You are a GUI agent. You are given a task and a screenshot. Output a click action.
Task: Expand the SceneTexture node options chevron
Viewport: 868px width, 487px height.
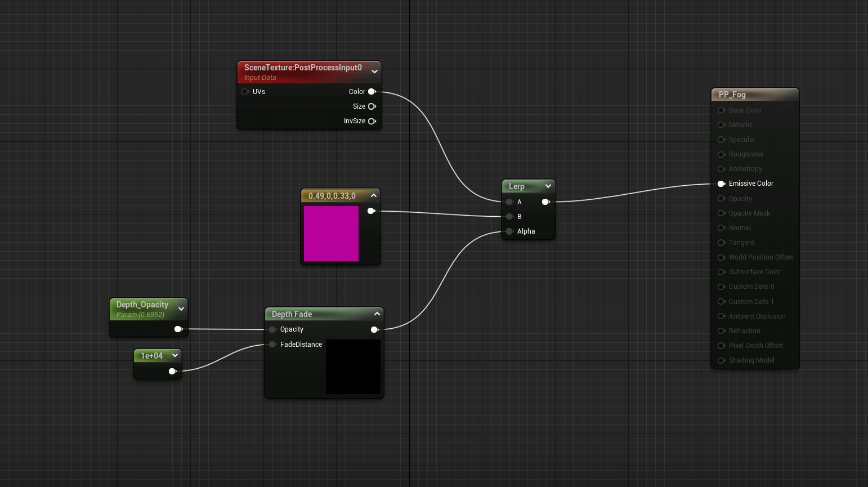click(374, 72)
